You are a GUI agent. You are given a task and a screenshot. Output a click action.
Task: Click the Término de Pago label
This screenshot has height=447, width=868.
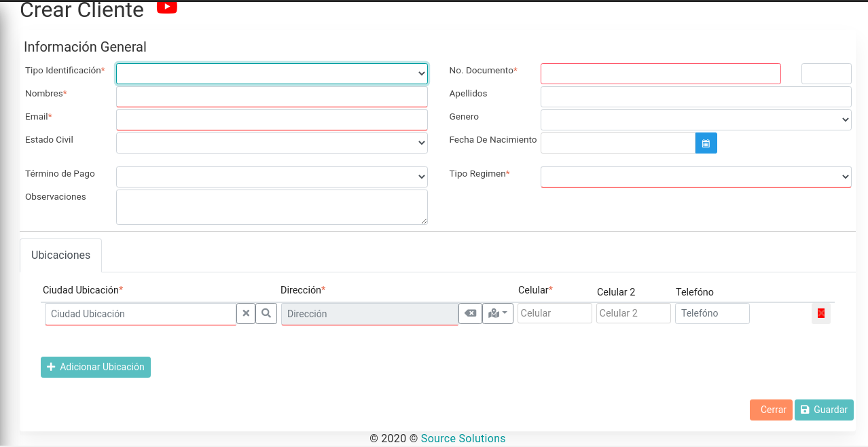tap(60, 174)
